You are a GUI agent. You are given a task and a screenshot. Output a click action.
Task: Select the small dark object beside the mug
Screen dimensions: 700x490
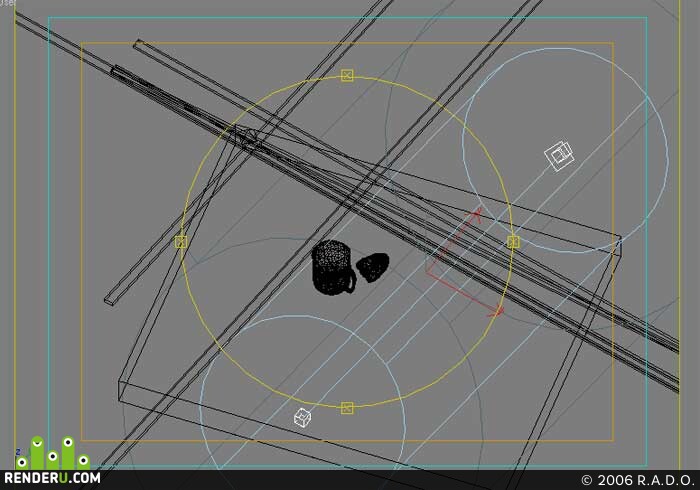click(x=373, y=267)
